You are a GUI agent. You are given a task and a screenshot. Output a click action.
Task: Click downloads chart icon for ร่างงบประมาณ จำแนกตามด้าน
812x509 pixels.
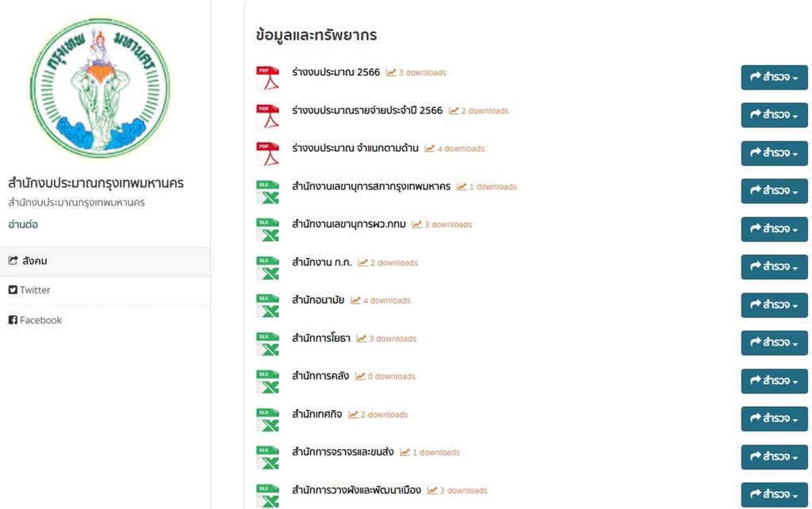pos(429,148)
